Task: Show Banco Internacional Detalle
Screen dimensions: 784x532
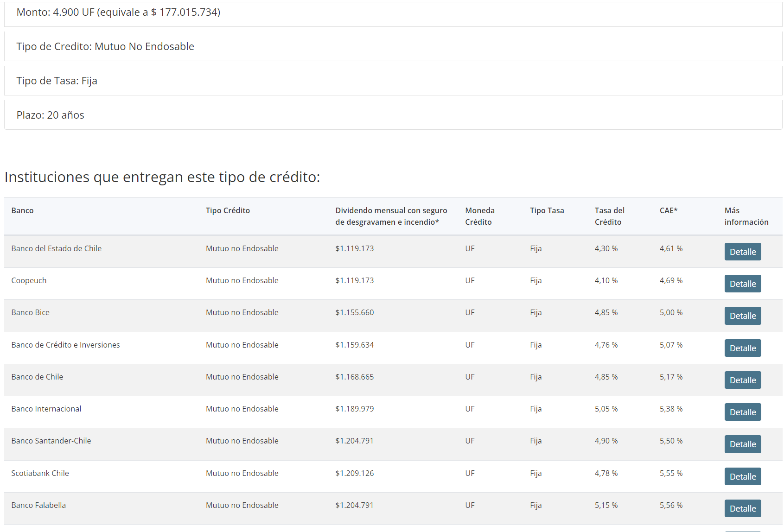Action: point(742,412)
